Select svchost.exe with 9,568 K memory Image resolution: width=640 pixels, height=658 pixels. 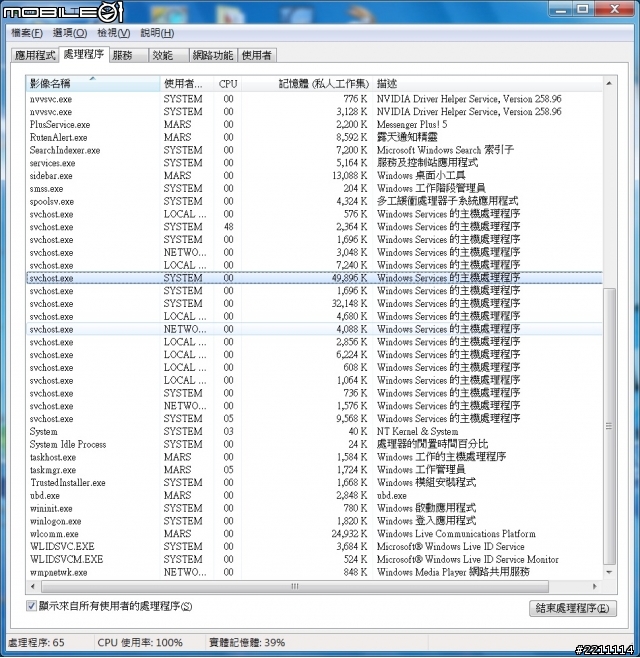314,419
